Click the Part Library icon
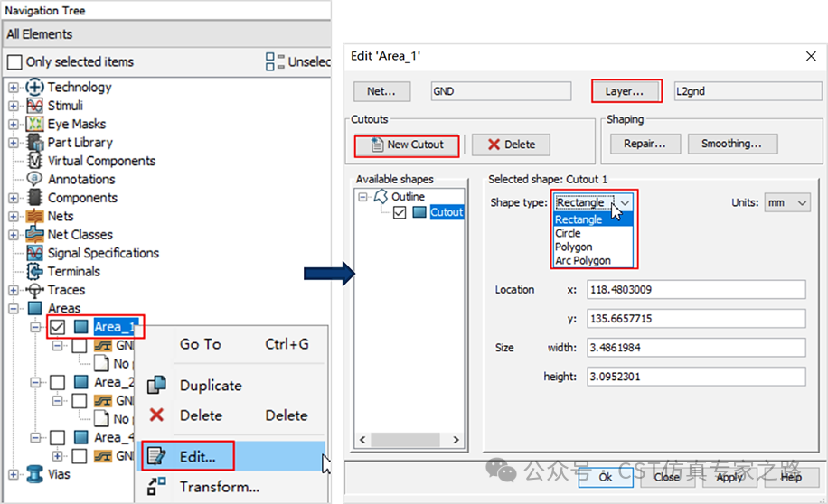Image resolution: width=828 pixels, height=504 pixels. pos(34,142)
